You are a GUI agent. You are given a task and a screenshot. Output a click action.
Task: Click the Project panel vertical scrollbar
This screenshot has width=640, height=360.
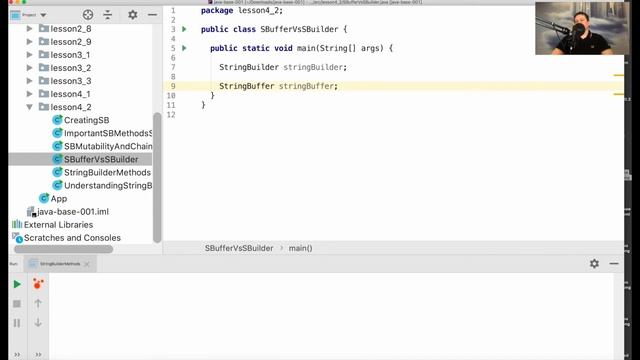coord(157,178)
